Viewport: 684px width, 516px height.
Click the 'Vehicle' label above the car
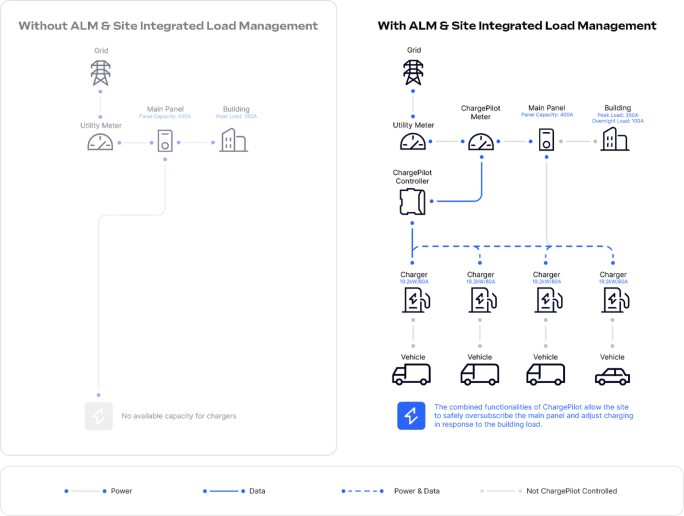pos(612,357)
